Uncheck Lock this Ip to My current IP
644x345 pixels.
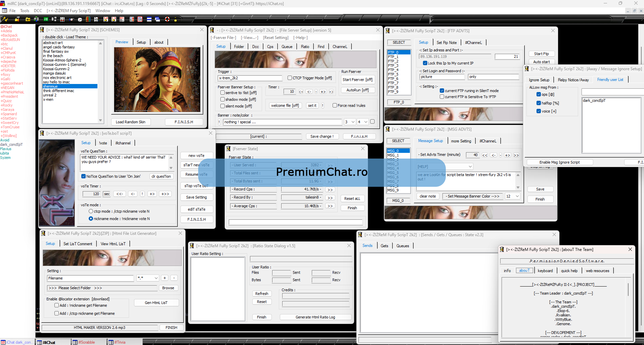click(x=425, y=63)
